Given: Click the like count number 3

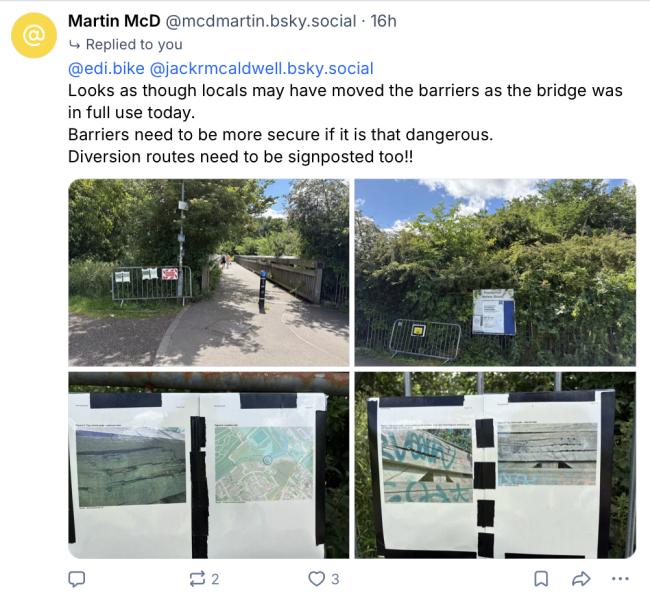Looking at the screenshot, I should 335,579.
